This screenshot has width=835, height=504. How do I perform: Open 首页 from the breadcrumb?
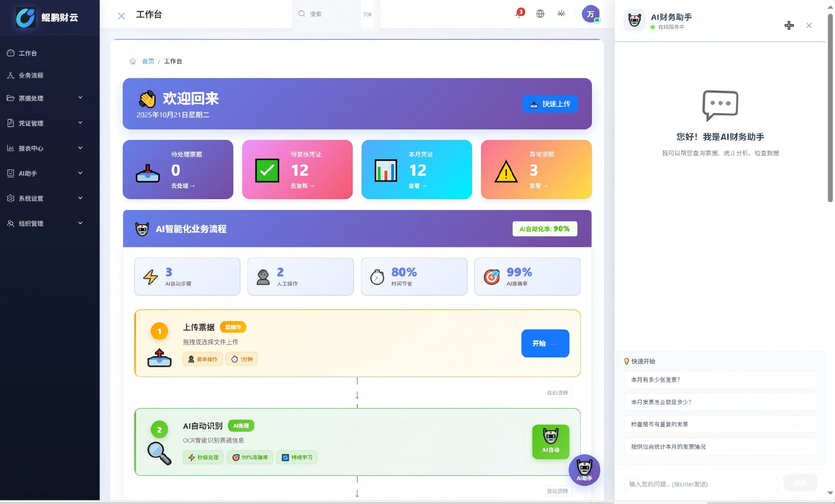coord(148,61)
